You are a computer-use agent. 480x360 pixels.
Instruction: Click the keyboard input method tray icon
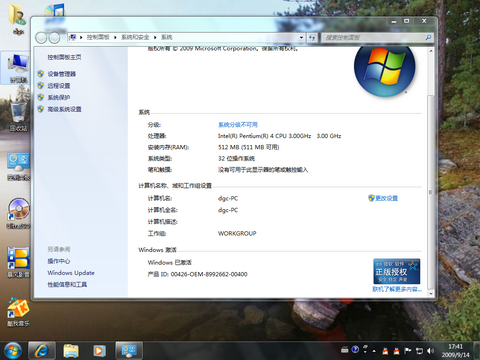(345, 350)
